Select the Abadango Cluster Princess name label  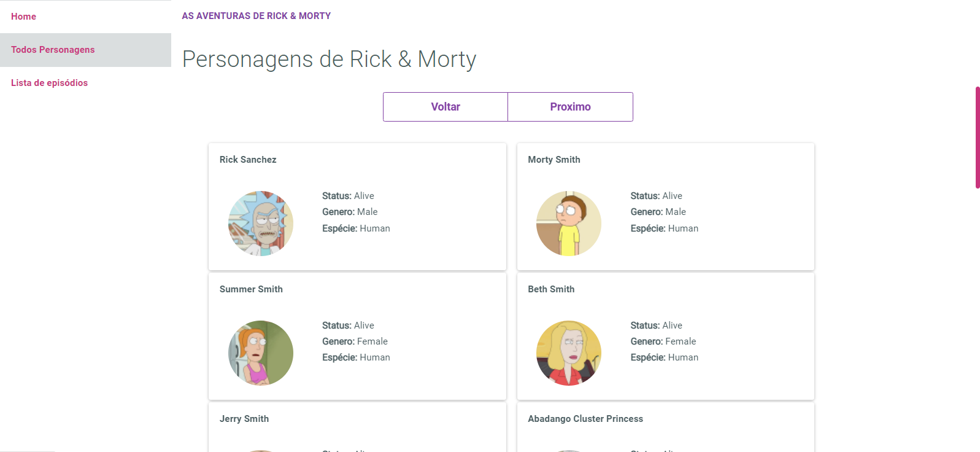pos(585,418)
